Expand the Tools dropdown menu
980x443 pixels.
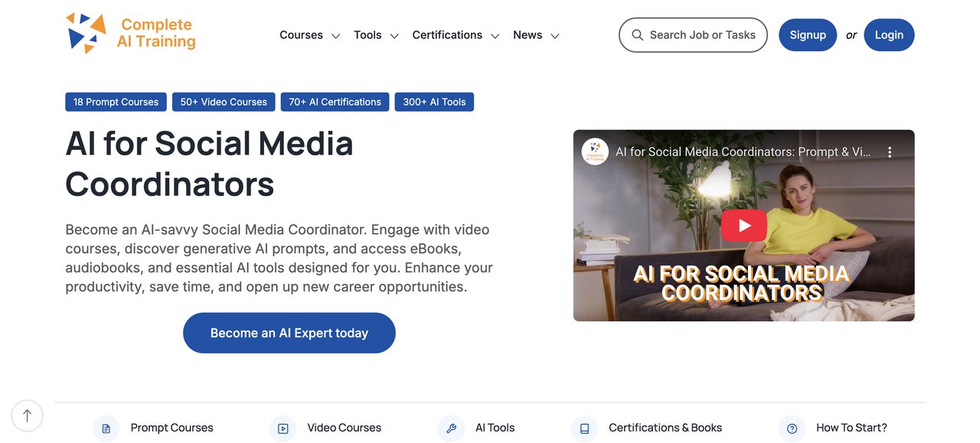[x=376, y=35]
